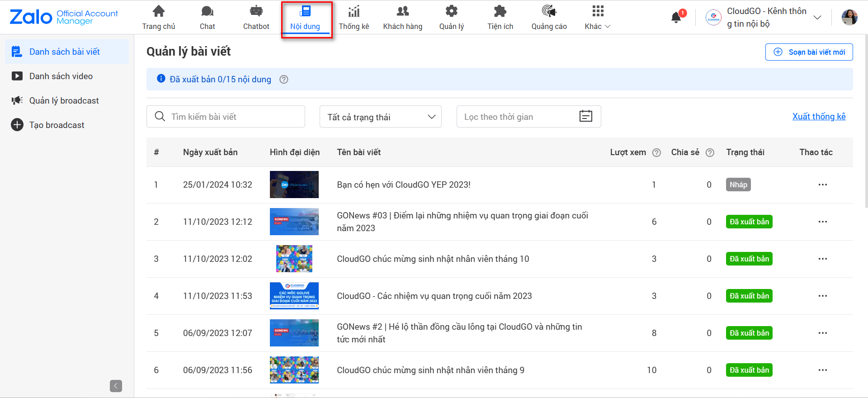868x398 pixels.
Task: Select Tạo broadcast in sidebar
Action: 67,125
